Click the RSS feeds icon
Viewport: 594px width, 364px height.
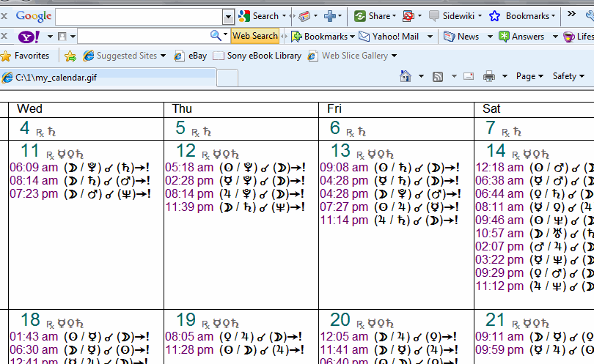coord(438,76)
